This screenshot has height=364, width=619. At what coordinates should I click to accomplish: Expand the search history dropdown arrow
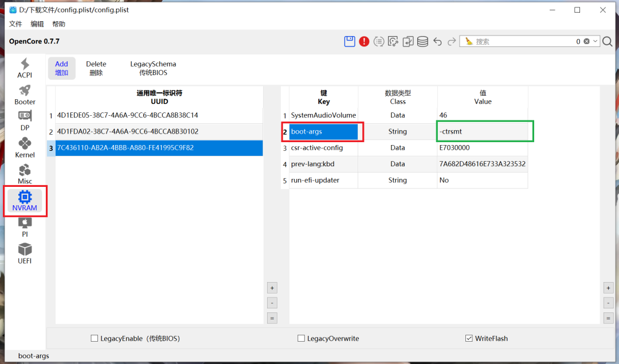click(596, 41)
